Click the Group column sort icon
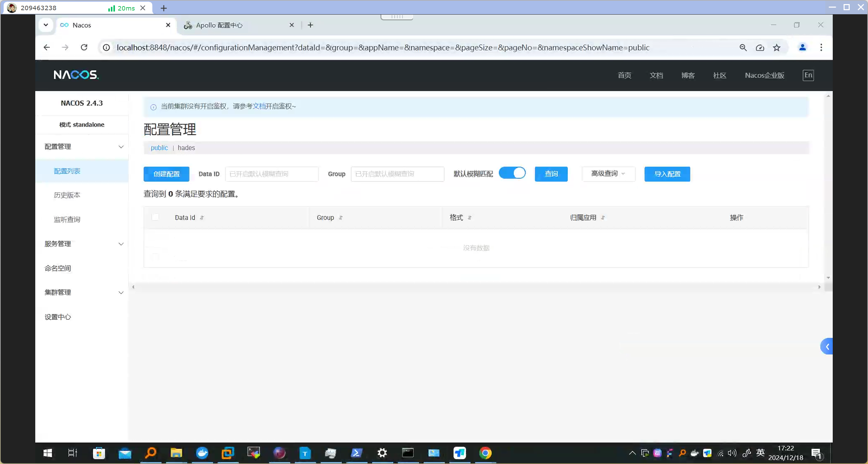 coord(341,218)
